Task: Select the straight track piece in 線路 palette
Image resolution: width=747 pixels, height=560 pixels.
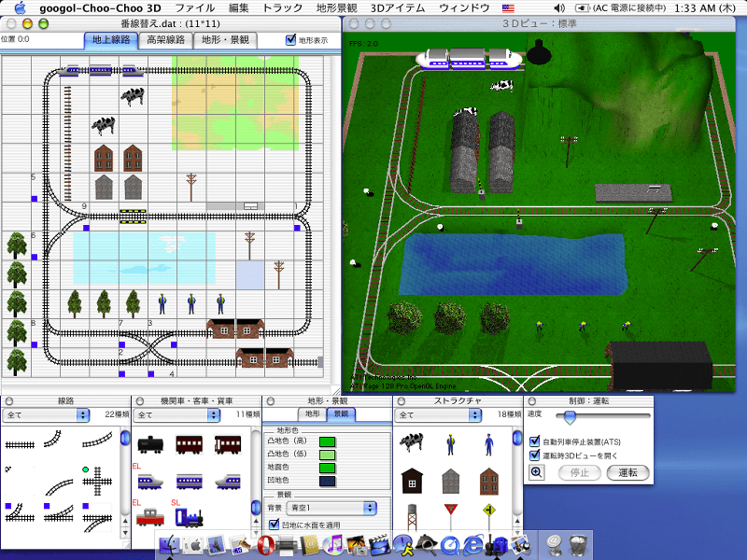Action: click(20, 445)
